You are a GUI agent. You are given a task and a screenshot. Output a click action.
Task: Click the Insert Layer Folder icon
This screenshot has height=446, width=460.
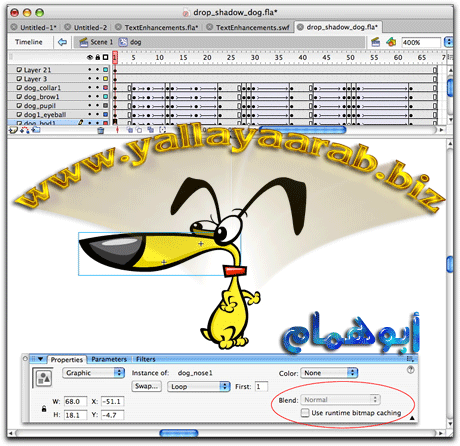click(36, 130)
